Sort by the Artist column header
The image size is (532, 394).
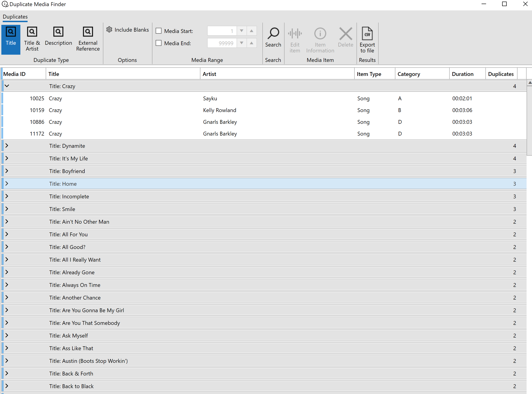point(209,74)
